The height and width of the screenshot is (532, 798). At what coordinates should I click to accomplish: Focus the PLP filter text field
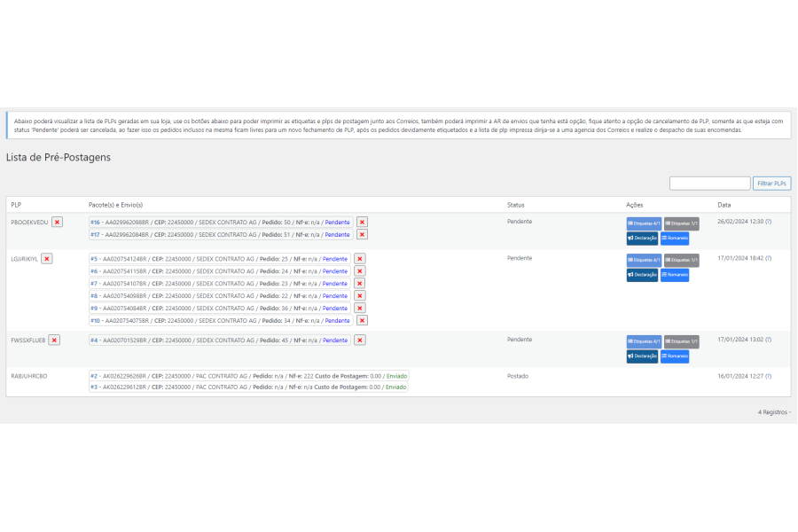[x=709, y=184]
